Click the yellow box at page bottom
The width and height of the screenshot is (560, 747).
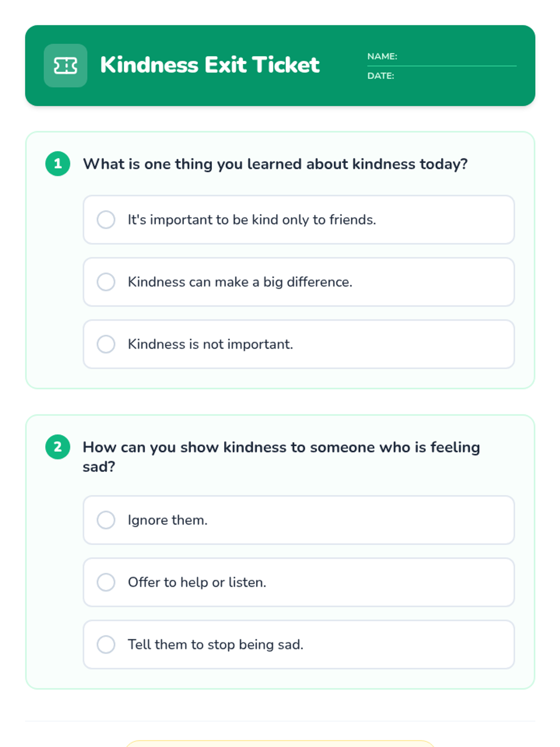280,743
